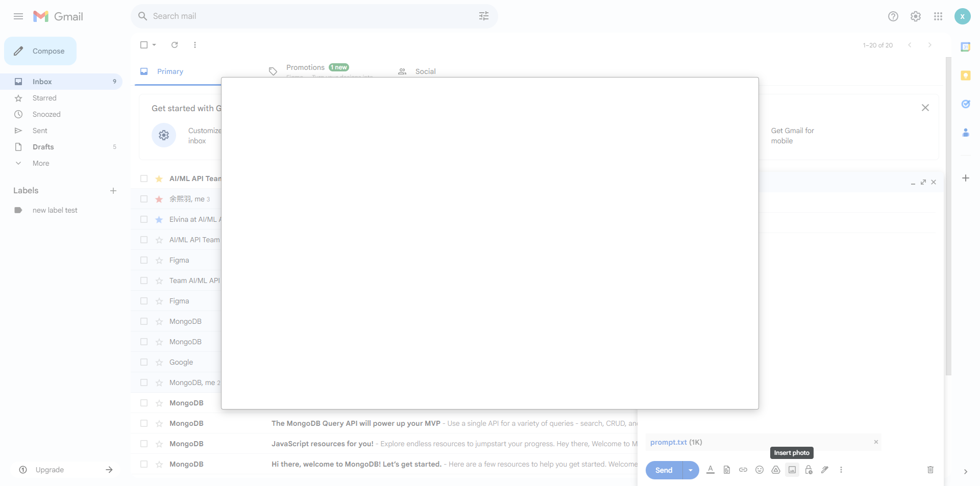Switch to the Social tab
Screen dimensions: 980x486
[x=425, y=71]
